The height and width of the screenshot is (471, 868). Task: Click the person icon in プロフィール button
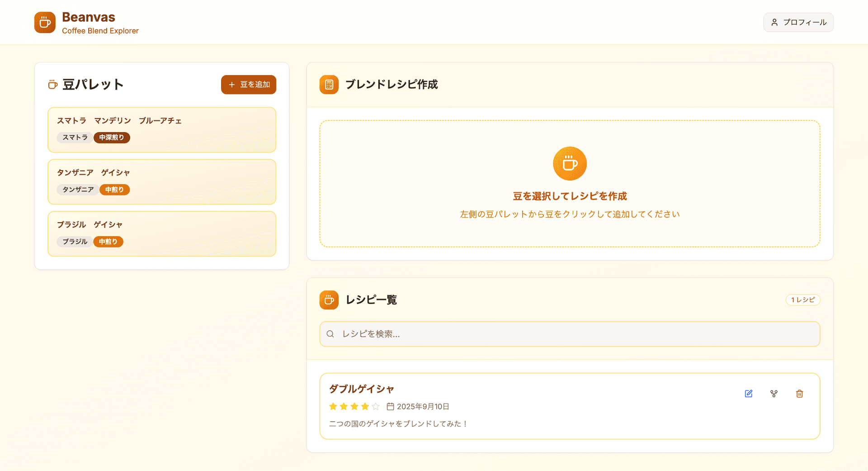pos(775,22)
